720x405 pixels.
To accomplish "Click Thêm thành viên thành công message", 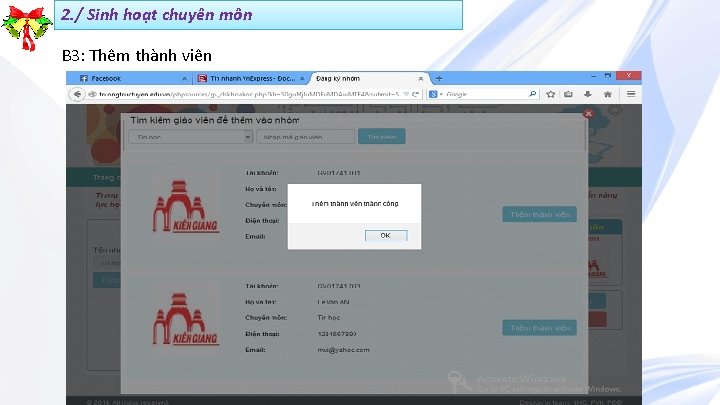I will [355, 203].
